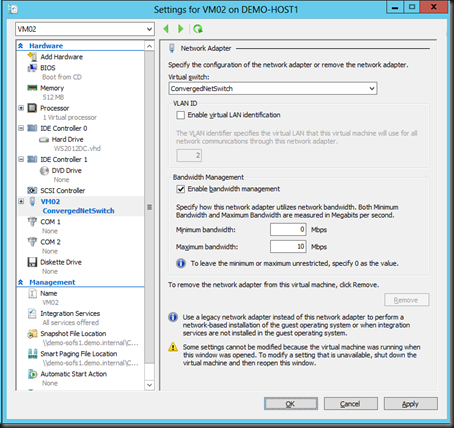454x428 pixels.
Task: Click the tree panel scrollbar thumb
Action: [x=149, y=207]
